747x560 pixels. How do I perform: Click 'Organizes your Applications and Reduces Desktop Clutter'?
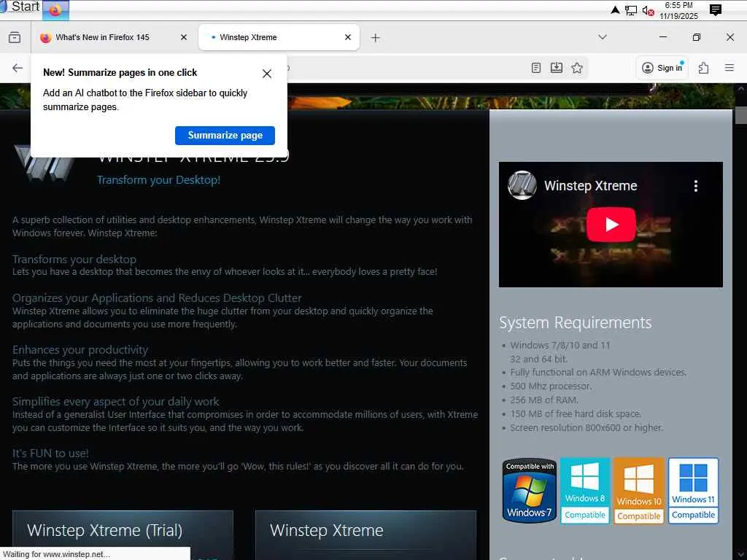click(157, 298)
